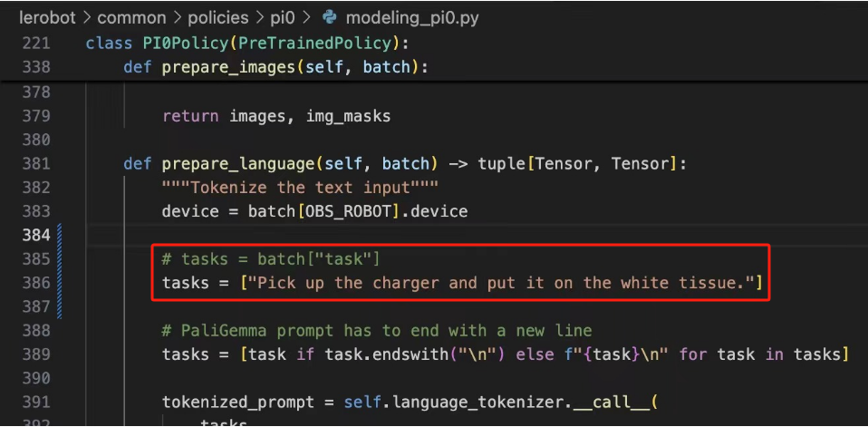
Task: Open the lerobot breadcrumb folder
Action: [47, 18]
